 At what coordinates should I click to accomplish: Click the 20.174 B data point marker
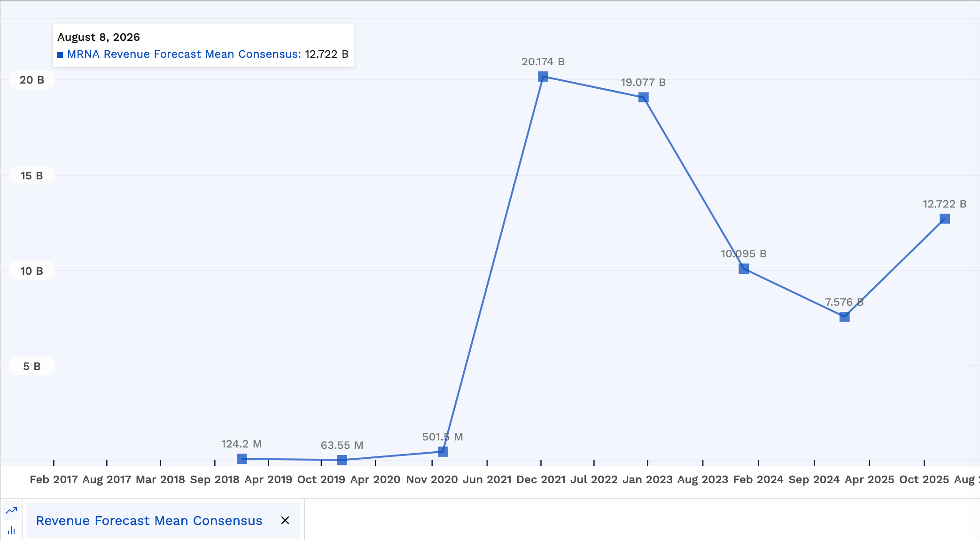[543, 77]
